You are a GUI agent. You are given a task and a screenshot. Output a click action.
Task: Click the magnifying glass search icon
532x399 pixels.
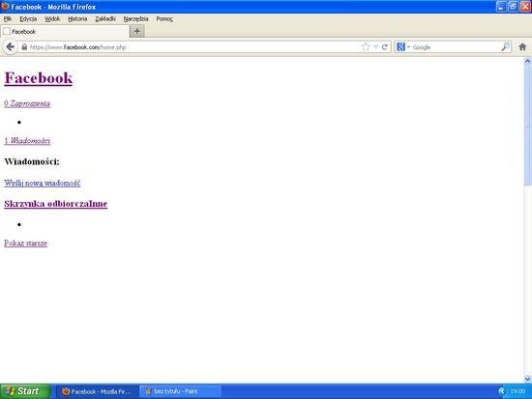[x=505, y=47]
